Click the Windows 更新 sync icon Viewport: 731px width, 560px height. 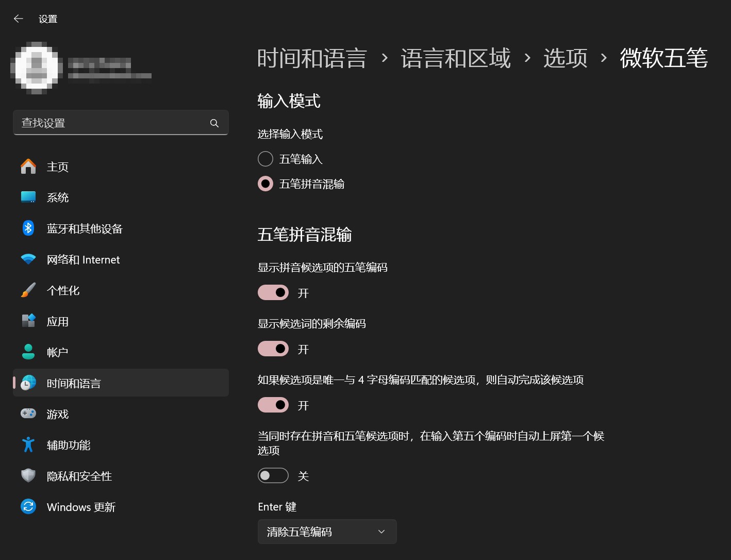pos(28,506)
